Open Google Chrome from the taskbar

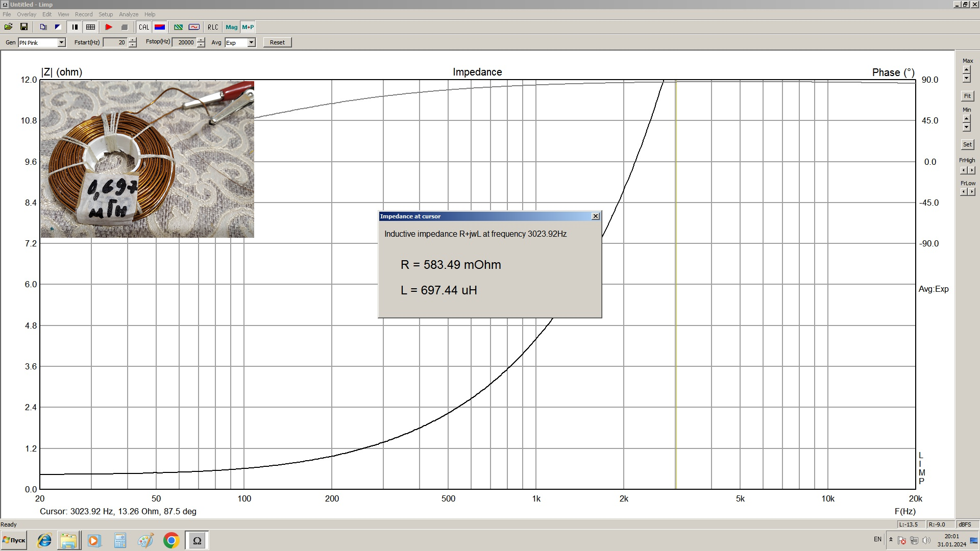click(x=171, y=540)
